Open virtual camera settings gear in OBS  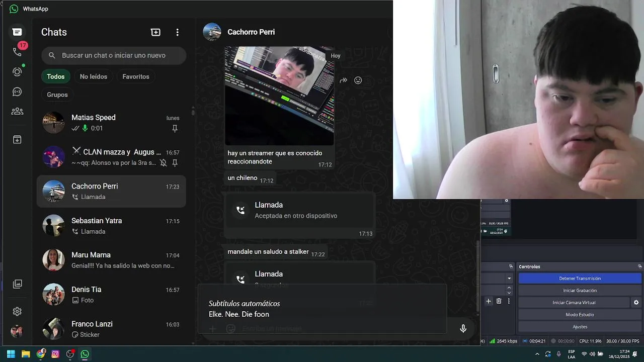636,302
